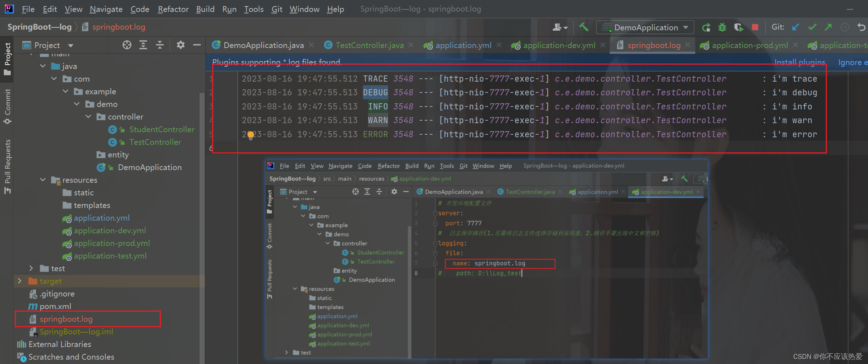Viewport: 868px width, 364px height.
Task: Collapse the controller package
Action: coord(88,117)
